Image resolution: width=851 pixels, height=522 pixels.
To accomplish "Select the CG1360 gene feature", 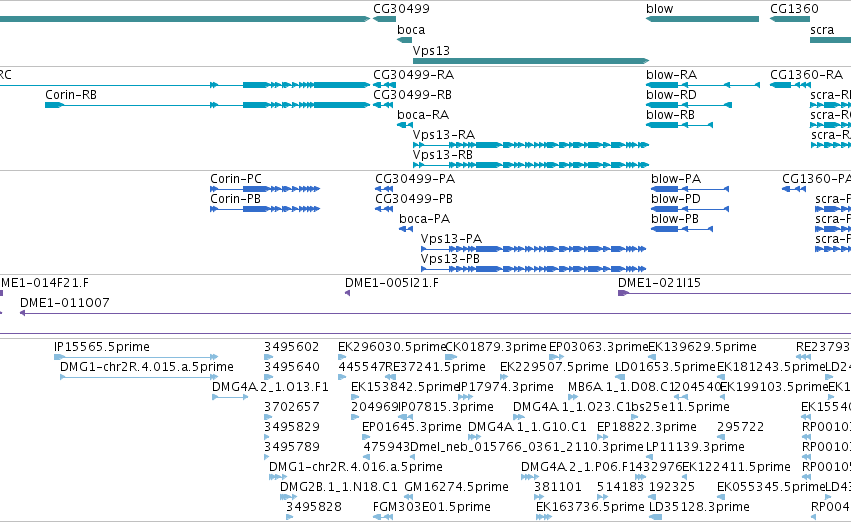I will [790, 19].
